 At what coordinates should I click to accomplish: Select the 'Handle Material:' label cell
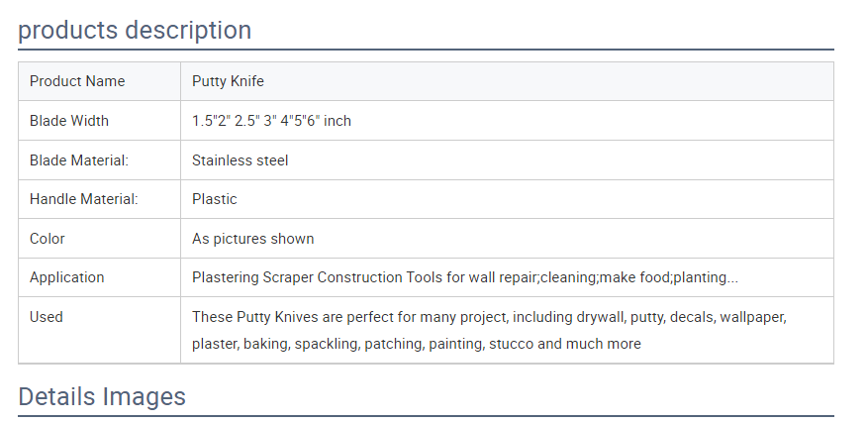pyautogui.click(x=100, y=199)
